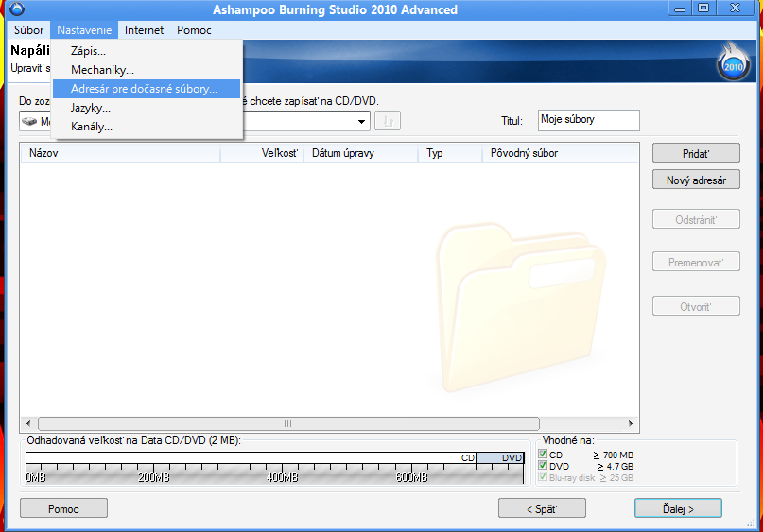Click the window resize grip corner
763x532 pixels.
751,523
